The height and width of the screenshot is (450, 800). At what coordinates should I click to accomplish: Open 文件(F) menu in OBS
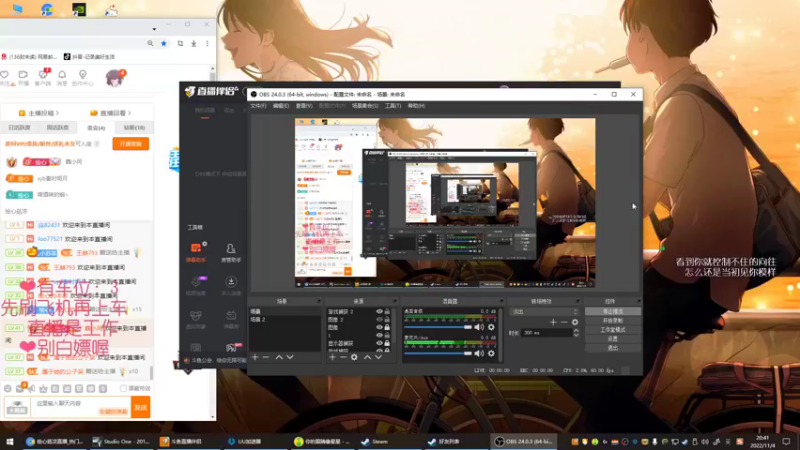pos(258,106)
